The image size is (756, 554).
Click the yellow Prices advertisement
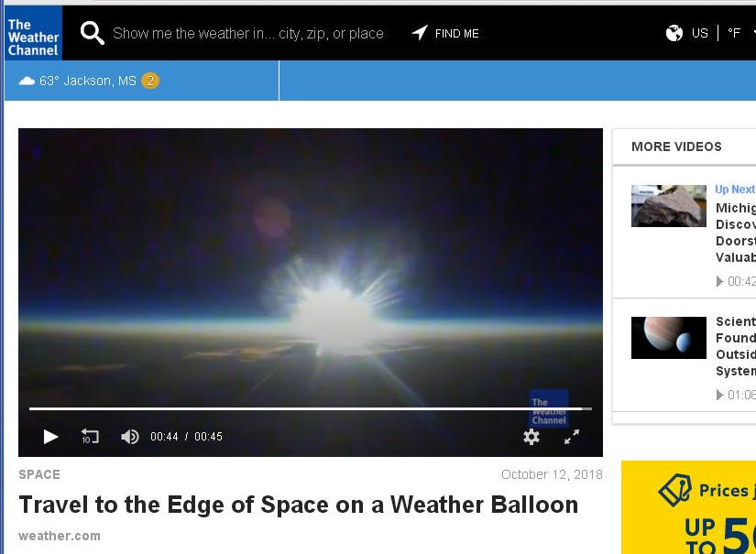pyautogui.click(x=688, y=507)
